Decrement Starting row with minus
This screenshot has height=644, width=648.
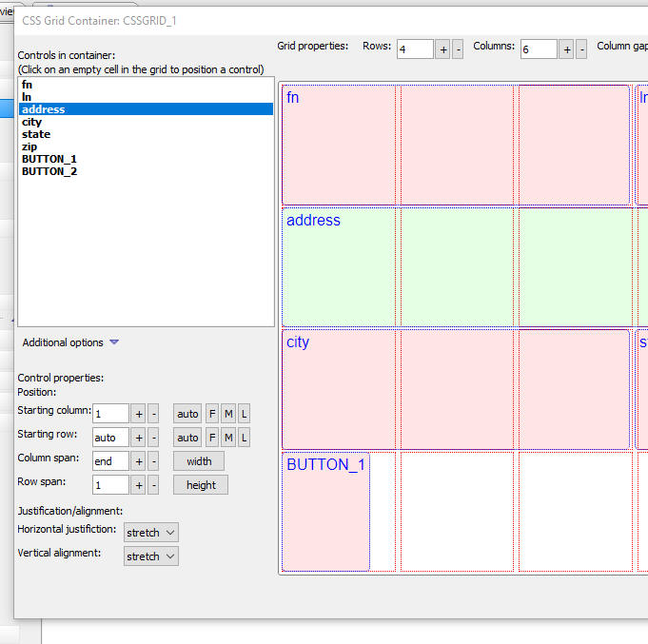point(153,438)
